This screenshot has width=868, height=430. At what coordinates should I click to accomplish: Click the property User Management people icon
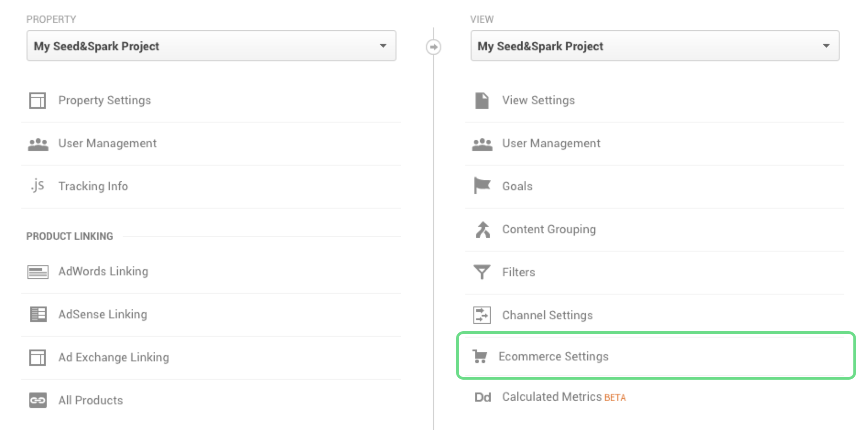pos(38,145)
